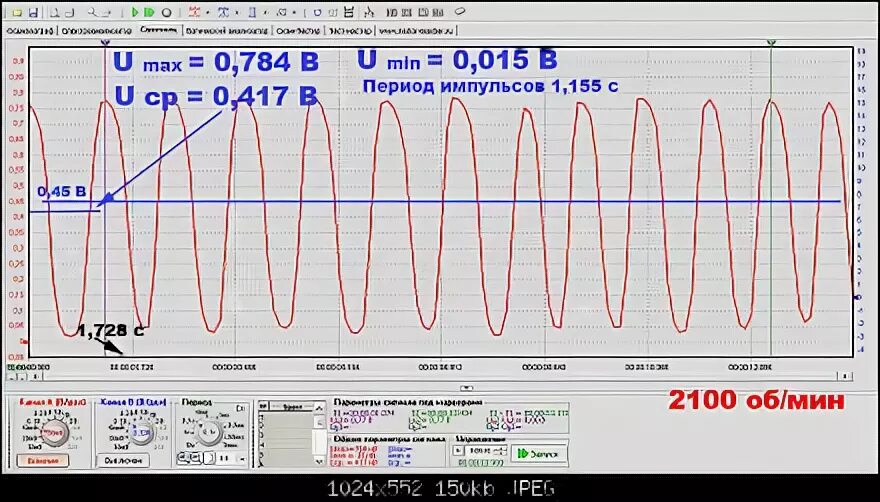Open the Осциллограф tab
This screenshot has width=880, height=502.
pos(30,31)
